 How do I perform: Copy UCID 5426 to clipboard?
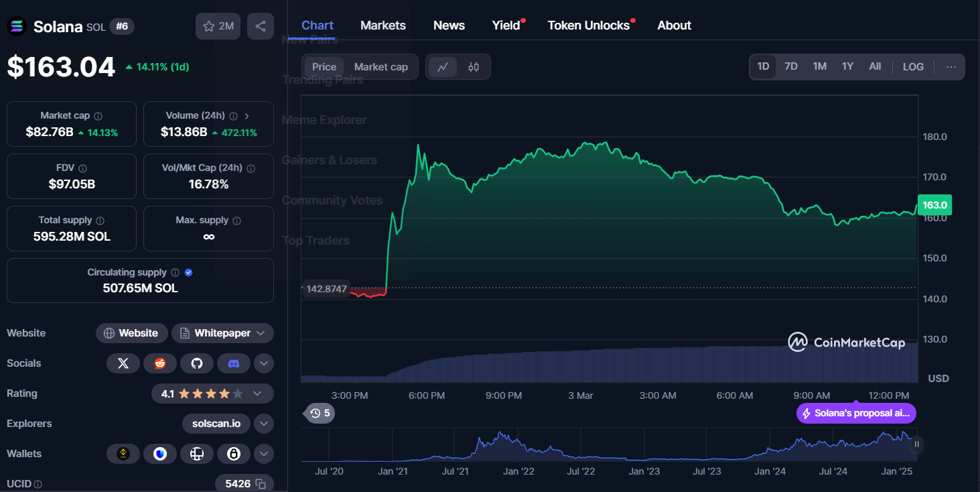[261, 484]
